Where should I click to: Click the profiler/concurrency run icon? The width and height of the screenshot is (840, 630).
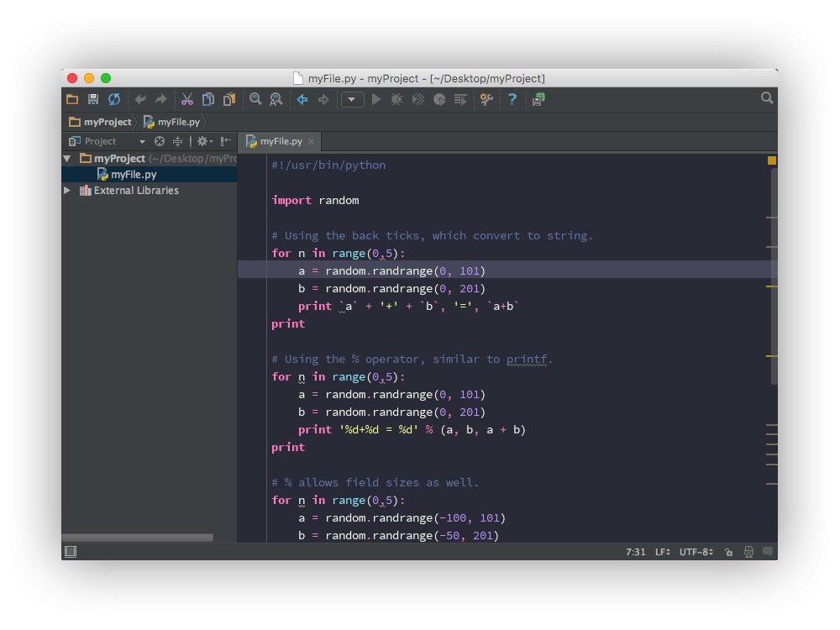439,100
